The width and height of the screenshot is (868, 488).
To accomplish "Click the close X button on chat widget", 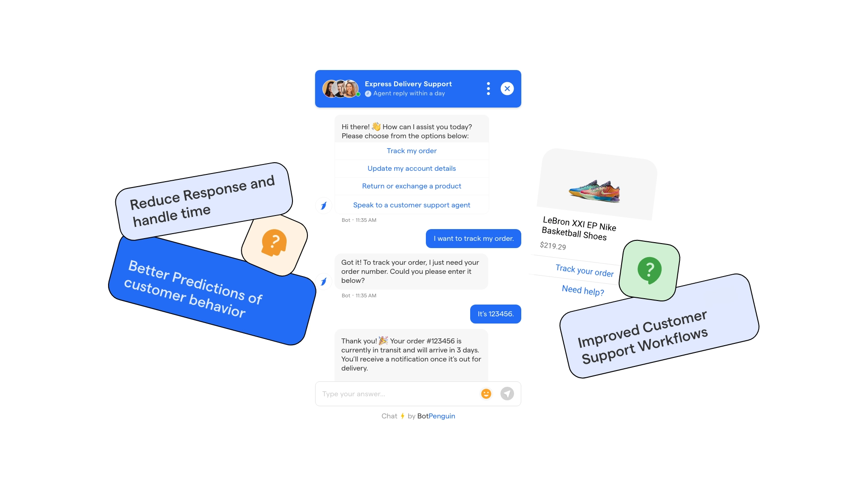I will pos(507,88).
